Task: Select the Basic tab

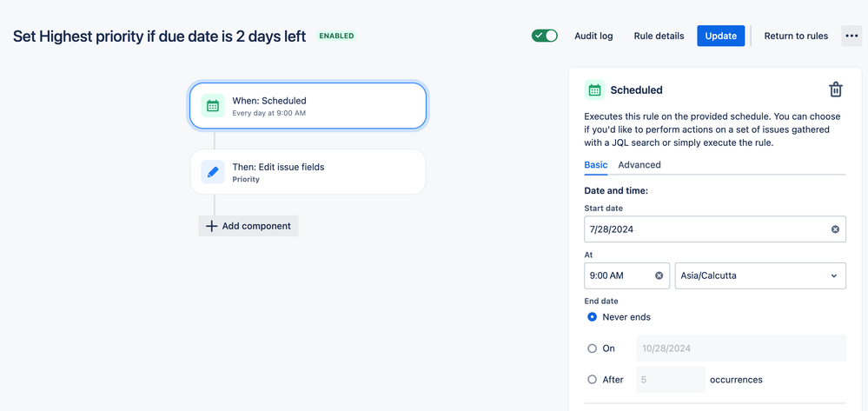Action: (x=596, y=164)
